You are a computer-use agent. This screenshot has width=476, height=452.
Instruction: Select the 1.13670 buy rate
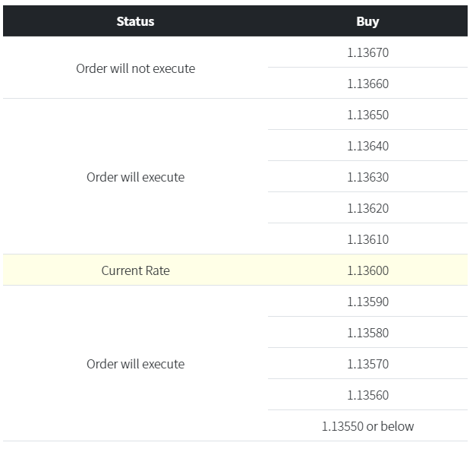pyautogui.click(x=367, y=52)
